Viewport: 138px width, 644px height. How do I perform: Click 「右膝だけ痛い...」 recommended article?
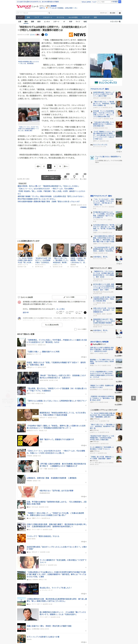point(43,352)
